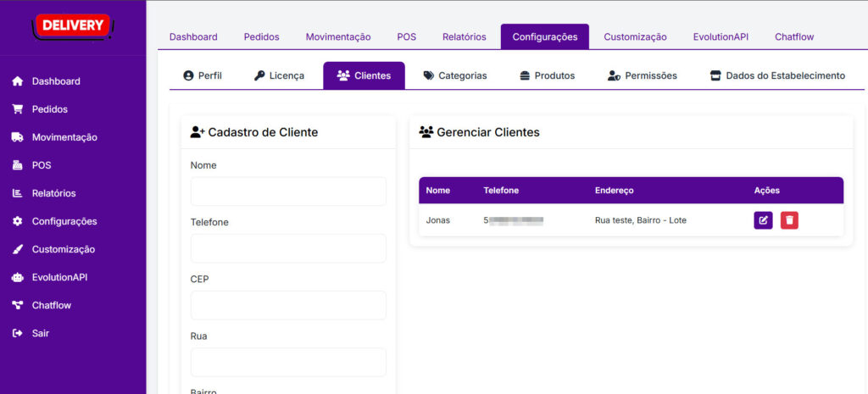Open the Dashboard sidebar link
This screenshot has width=868, height=394.
pos(56,81)
